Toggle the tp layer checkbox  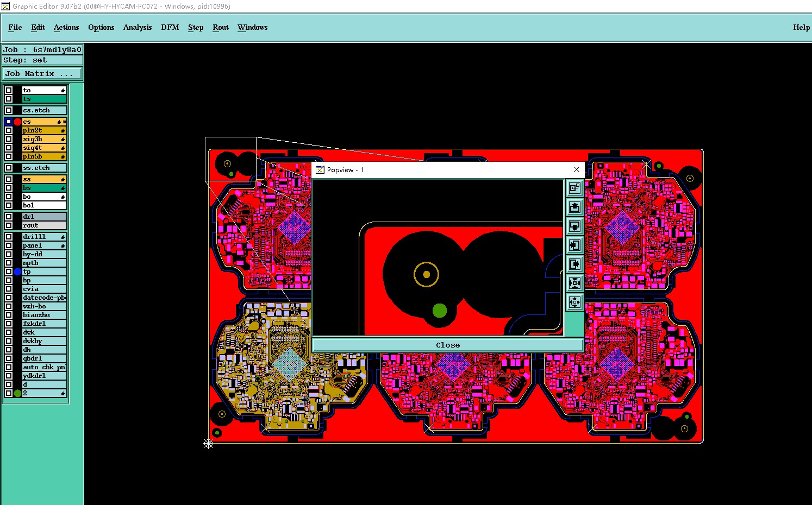(9, 272)
